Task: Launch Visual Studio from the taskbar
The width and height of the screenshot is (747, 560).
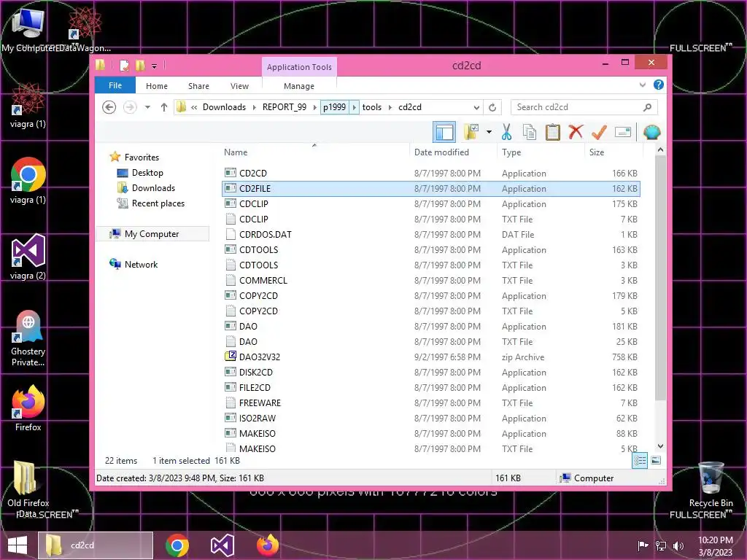Action: pos(222,545)
